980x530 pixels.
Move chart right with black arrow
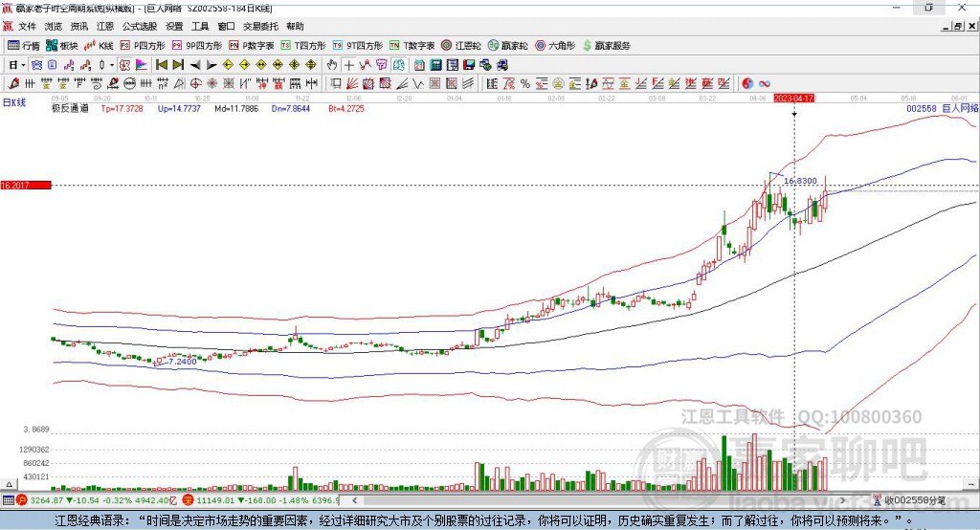click(x=212, y=65)
